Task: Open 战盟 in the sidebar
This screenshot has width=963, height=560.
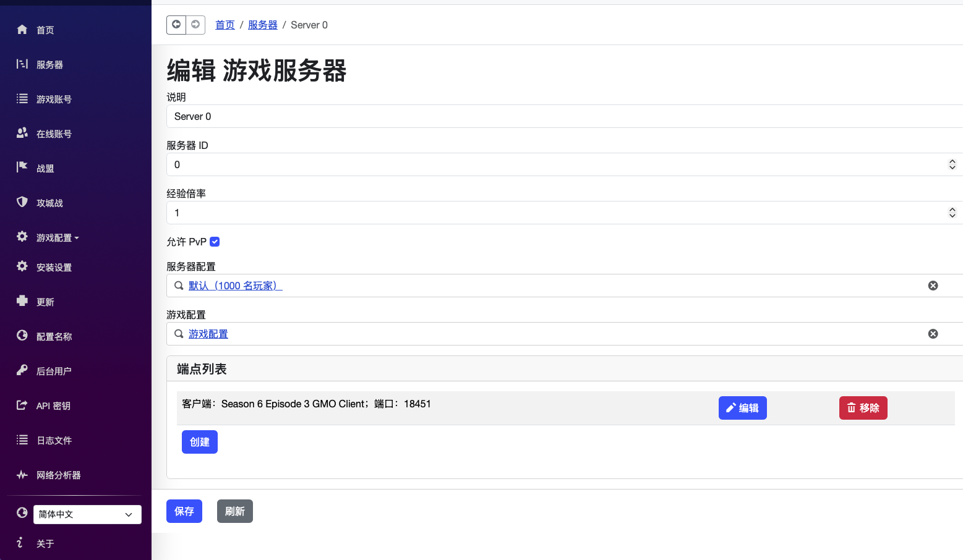Action: 45,169
